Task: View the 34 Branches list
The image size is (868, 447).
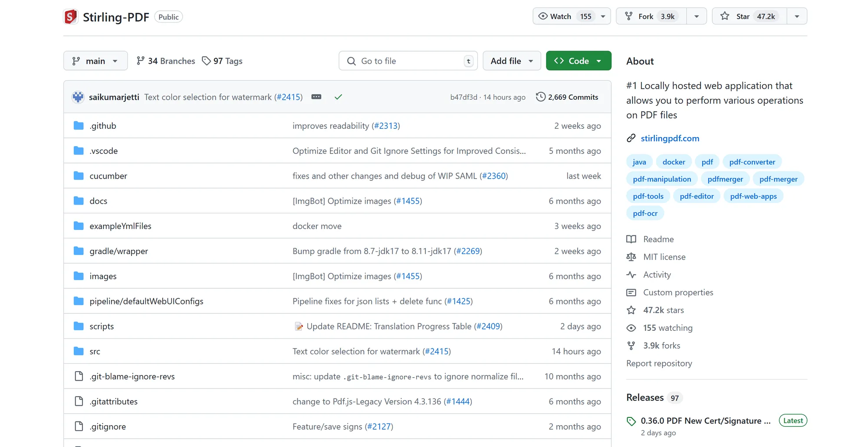Action: point(166,61)
